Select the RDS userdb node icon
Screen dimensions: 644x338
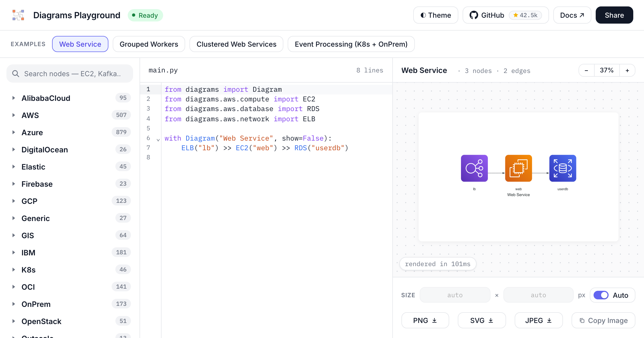pyautogui.click(x=563, y=168)
